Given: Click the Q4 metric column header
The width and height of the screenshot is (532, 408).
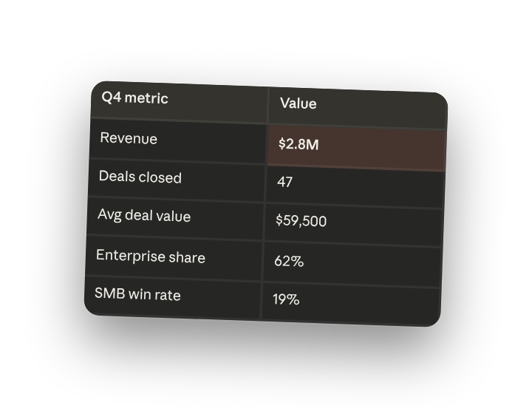Looking at the screenshot, I should pyautogui.click(x=180, y=101).
